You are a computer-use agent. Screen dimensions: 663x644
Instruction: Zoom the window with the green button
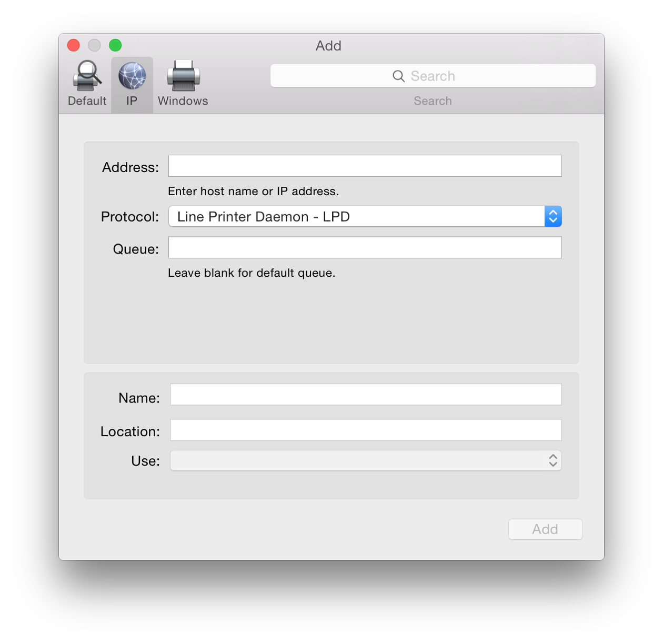pos(115,45)
